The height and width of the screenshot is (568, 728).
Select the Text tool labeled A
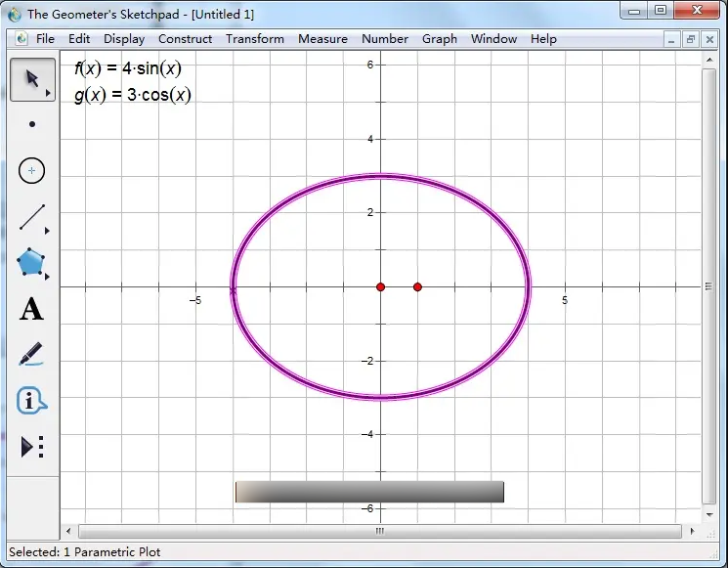point(31,309)
